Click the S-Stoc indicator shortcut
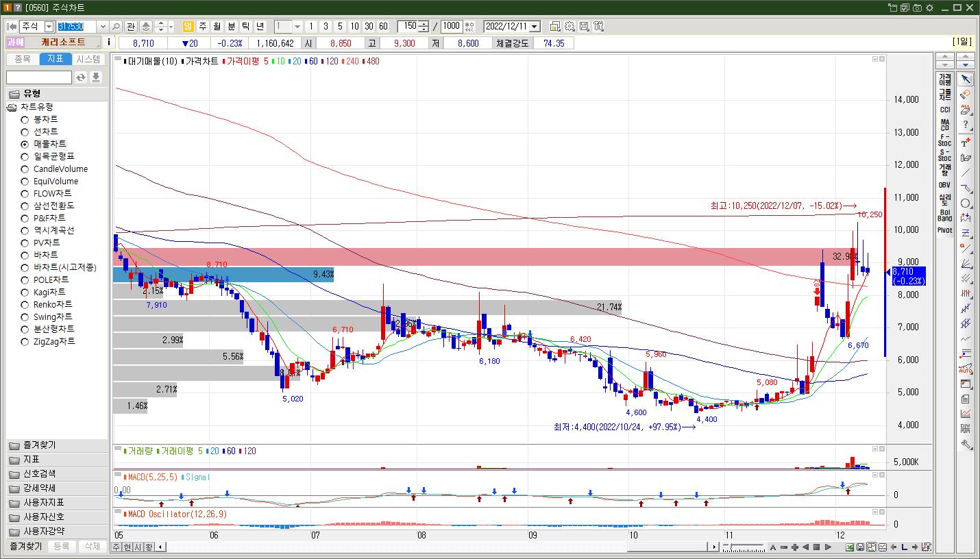Viewport: 980px width, 559px height. [945, 155]
